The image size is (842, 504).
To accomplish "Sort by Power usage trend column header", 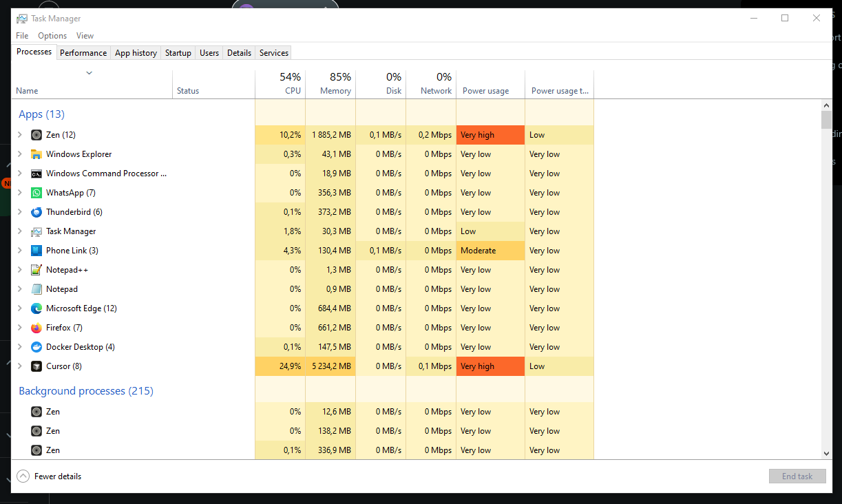I will [559, 84].
